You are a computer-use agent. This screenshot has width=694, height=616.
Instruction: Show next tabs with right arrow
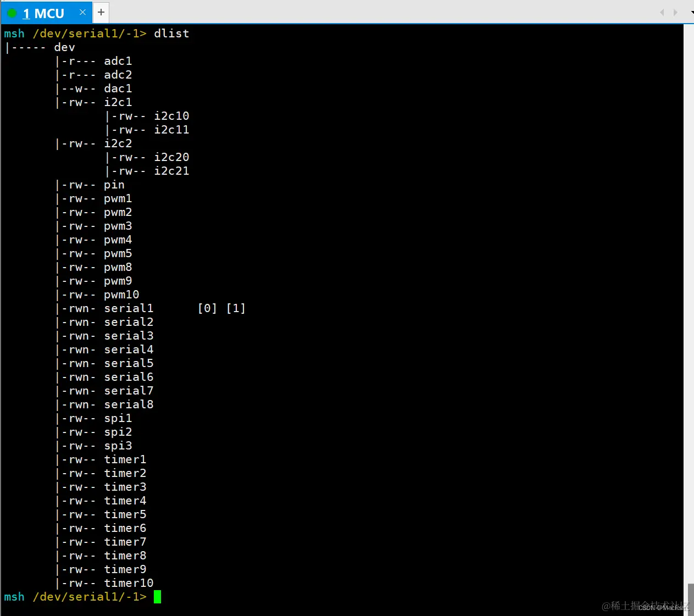(675, 12)
